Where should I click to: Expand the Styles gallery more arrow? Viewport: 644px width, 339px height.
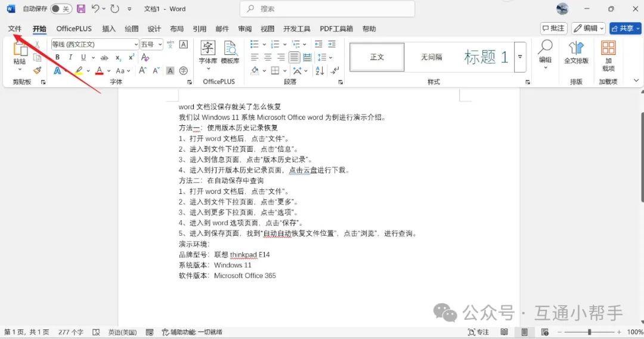[x=520, y=57]
